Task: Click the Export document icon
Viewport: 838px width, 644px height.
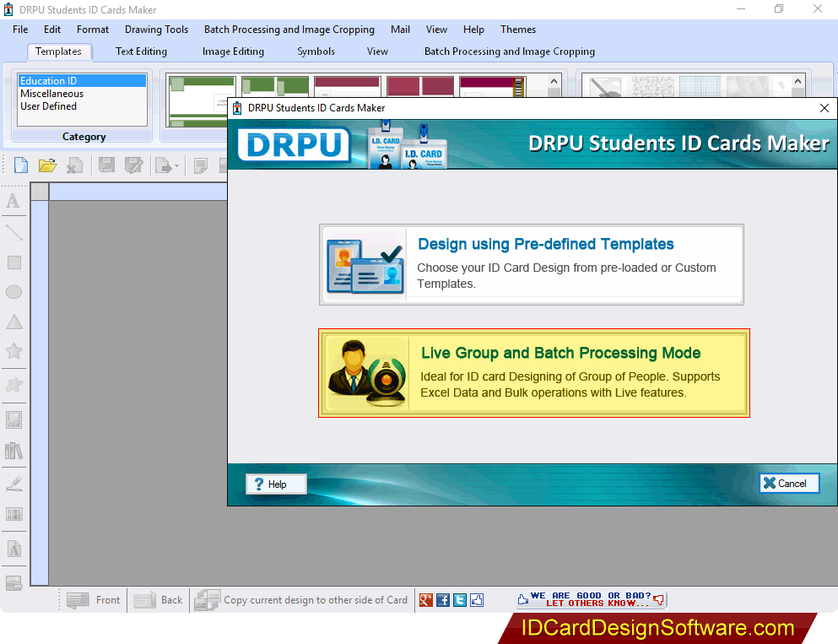Action: [163, 165]
